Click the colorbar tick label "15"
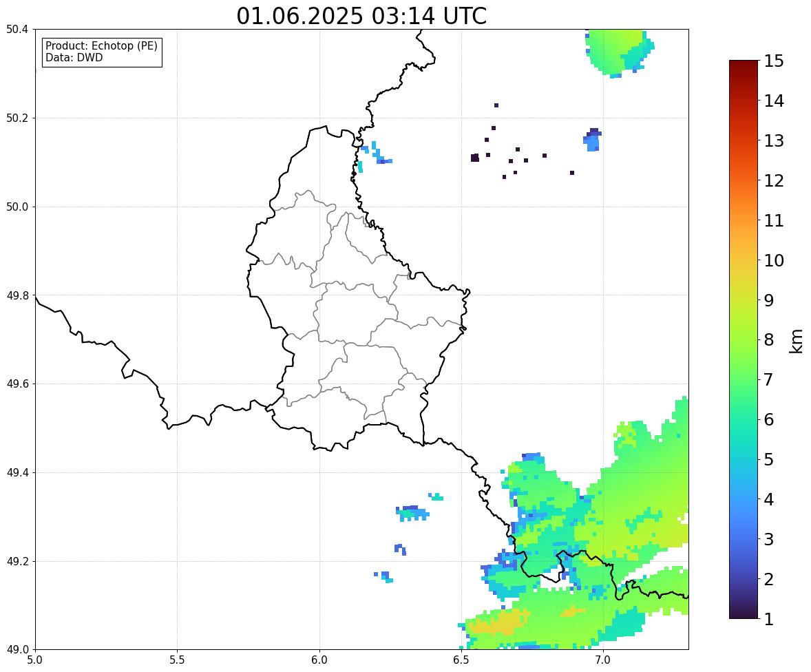This screenshot has height=672, width=811. click(774, 61)
